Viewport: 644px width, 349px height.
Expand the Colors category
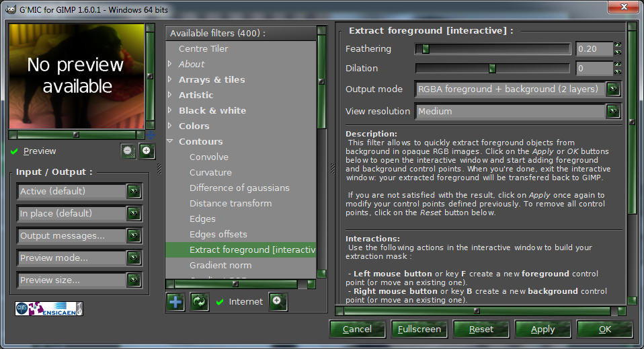(x=170, y=126)
